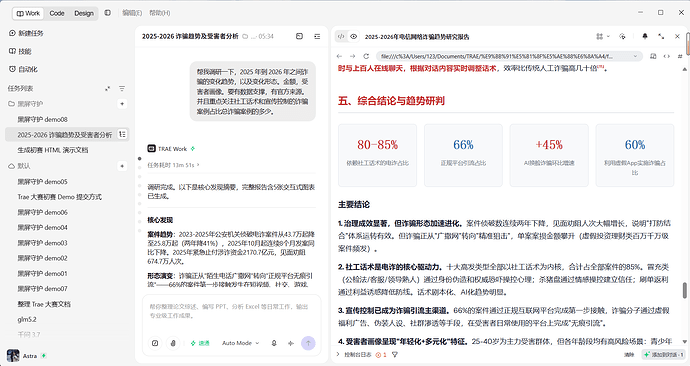The height and width of the screenshot is (366, 690).
Task: Open the 自动化 automation page
Action: [x=23, y=69]
